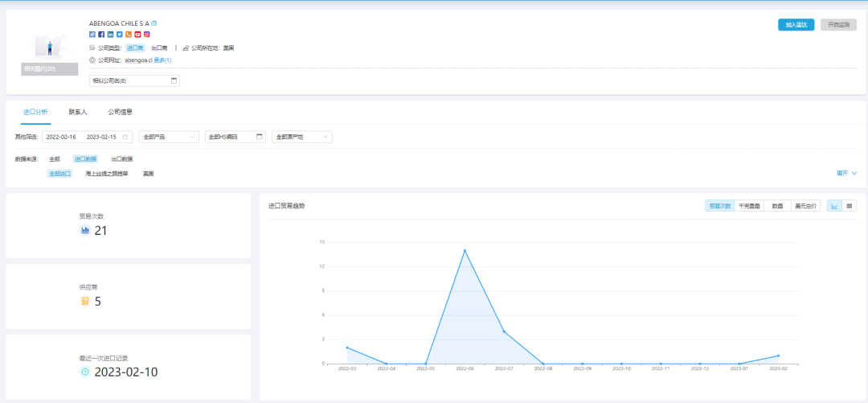Switch chart to table list view icon
868x403 pixels.
click(x=849, y=206)
